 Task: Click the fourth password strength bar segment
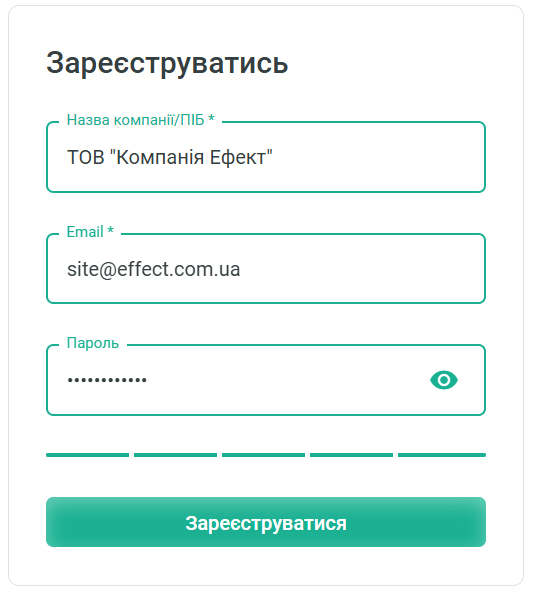coord(351,455)
